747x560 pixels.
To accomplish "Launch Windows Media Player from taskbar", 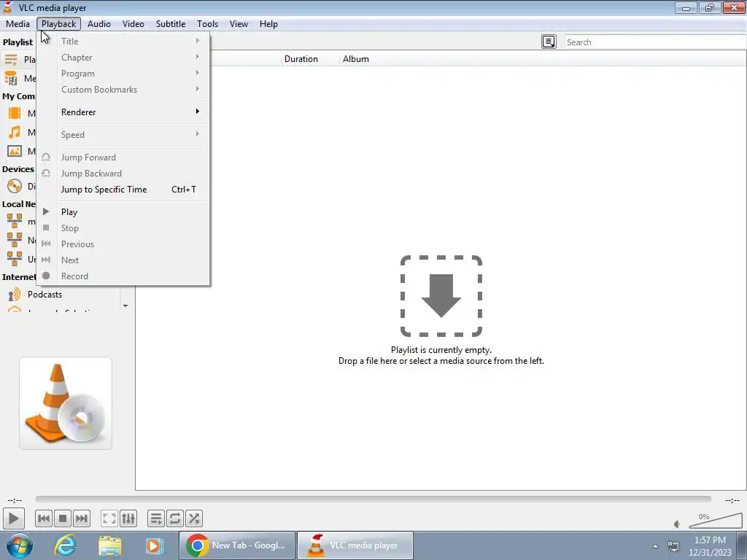I will [x=154, y=545].
